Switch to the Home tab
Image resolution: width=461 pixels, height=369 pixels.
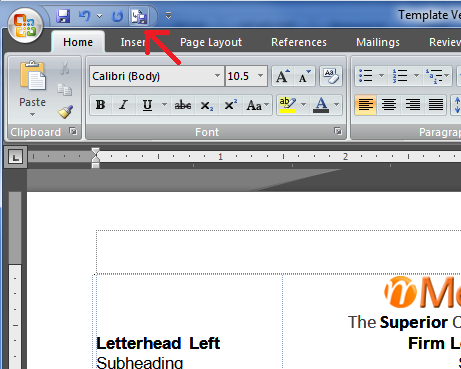pyautogui.click(x=78, y=42)
